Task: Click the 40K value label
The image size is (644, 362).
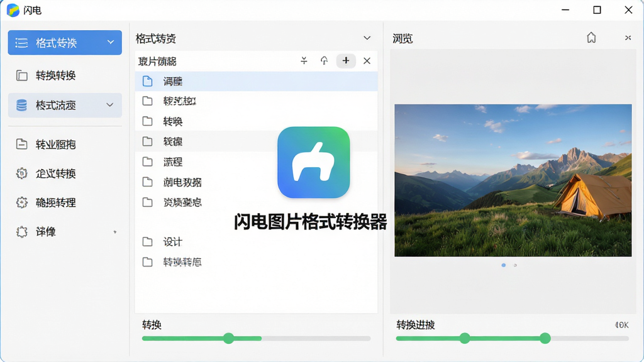Action: (622, 325)
